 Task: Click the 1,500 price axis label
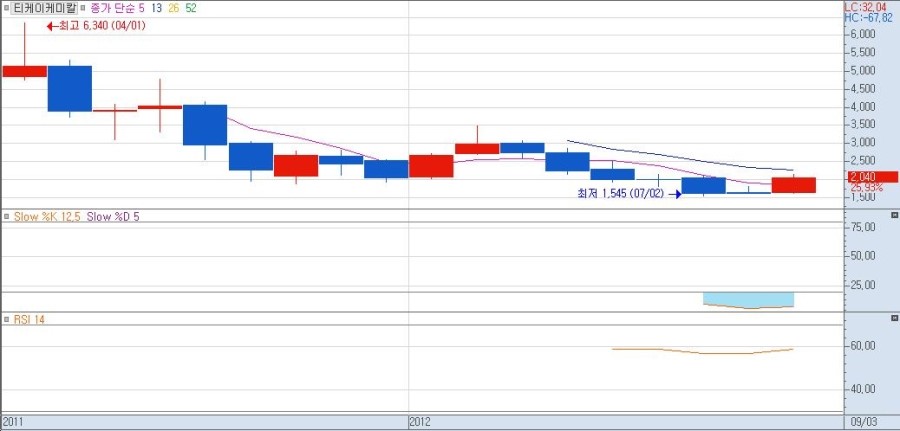pos(863,197)
